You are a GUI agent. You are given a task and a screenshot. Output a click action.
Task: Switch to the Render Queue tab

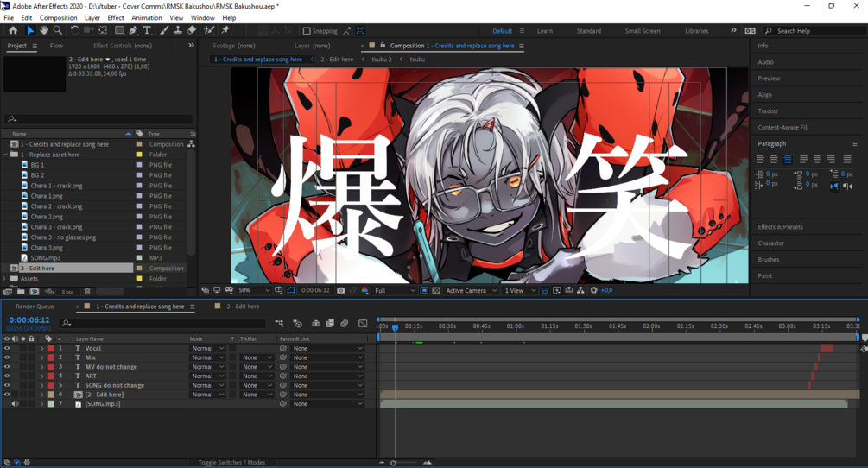point(35,307)
